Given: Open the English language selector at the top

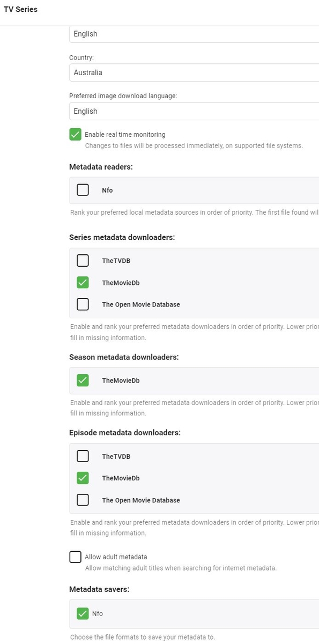Looking at the screenshot, I should coord(188,34).
